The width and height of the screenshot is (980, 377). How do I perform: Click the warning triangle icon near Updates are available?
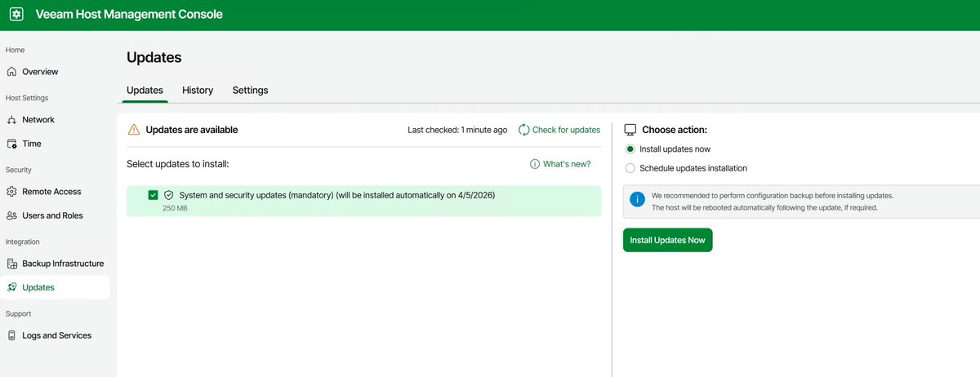[x=134, y=129]
